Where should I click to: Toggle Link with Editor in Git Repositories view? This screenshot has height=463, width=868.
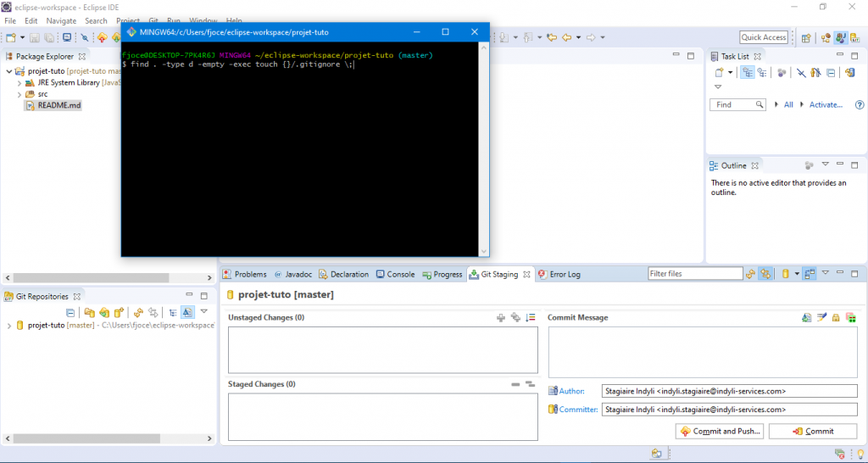(153, 312)
